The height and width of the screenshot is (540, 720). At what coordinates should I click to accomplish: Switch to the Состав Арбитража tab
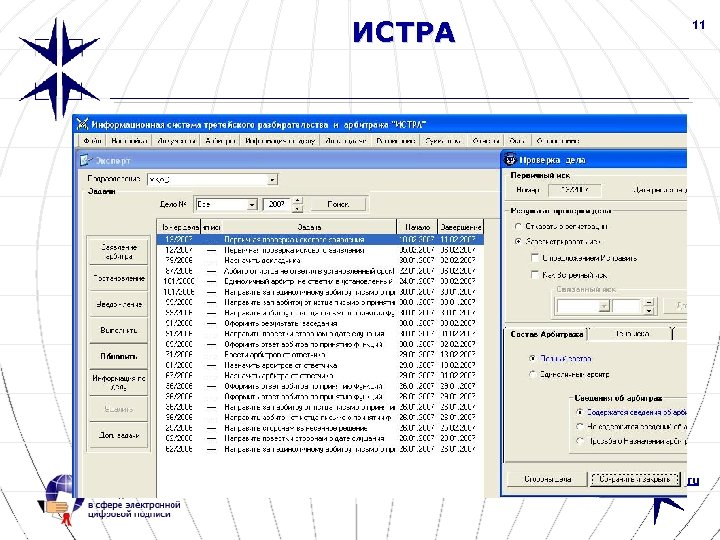tap(546, 334)
